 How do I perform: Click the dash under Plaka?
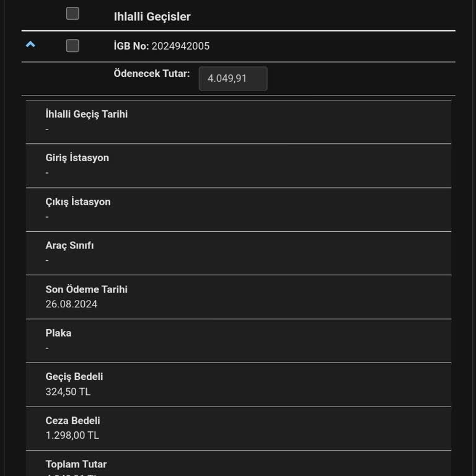[x=47, y=348]
